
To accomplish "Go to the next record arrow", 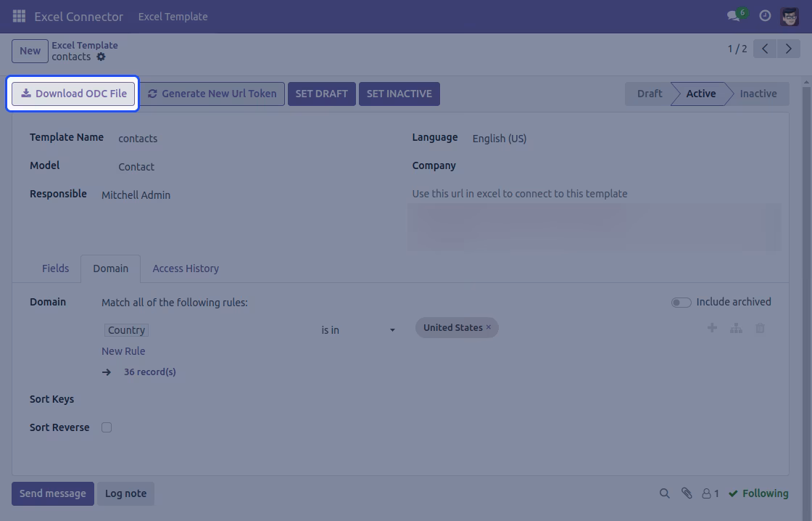I will pos(788,49).
